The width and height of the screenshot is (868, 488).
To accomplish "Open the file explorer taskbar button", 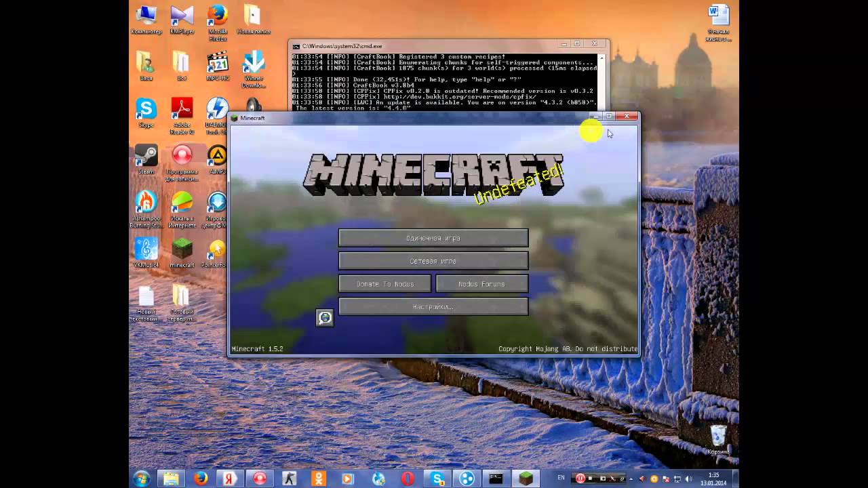I will tap(171, 479).
